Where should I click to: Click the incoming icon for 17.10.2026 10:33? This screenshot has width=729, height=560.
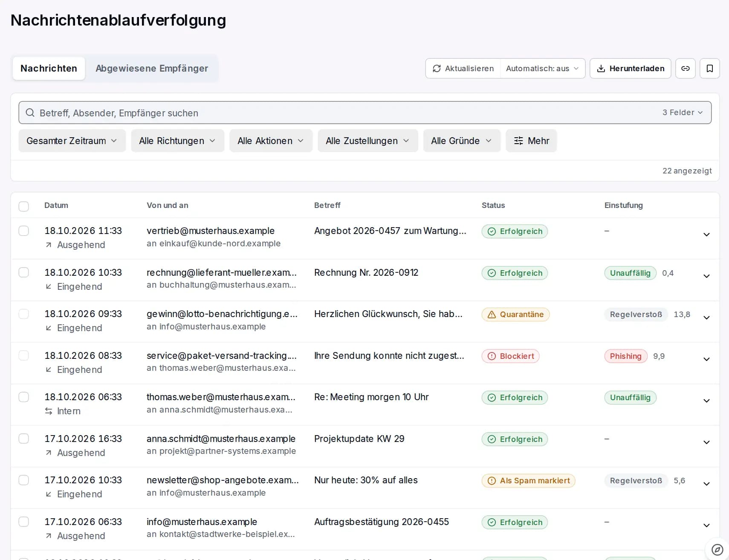click(x=49, y=494)
